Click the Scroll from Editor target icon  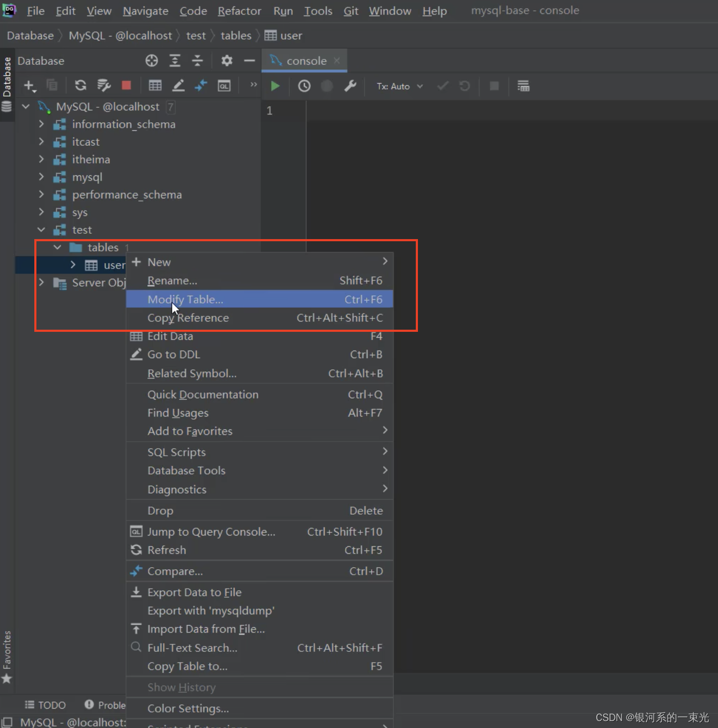(152, 61)
